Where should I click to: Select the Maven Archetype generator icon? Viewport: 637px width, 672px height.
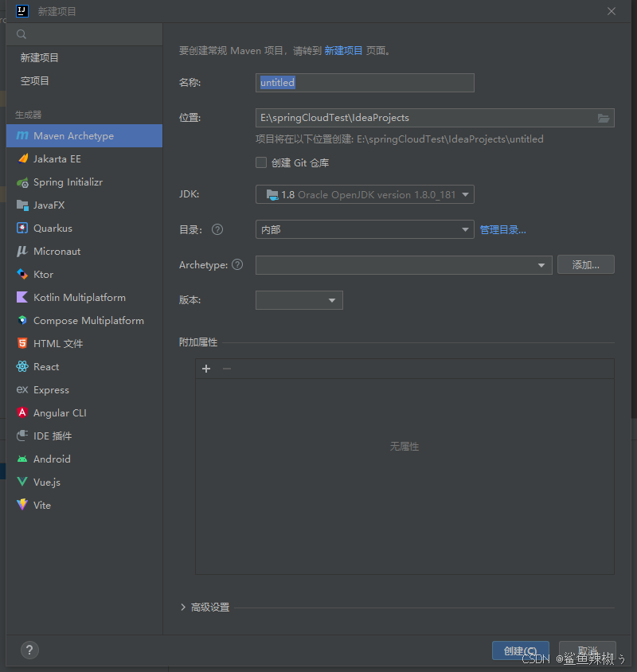coord(22,136)
